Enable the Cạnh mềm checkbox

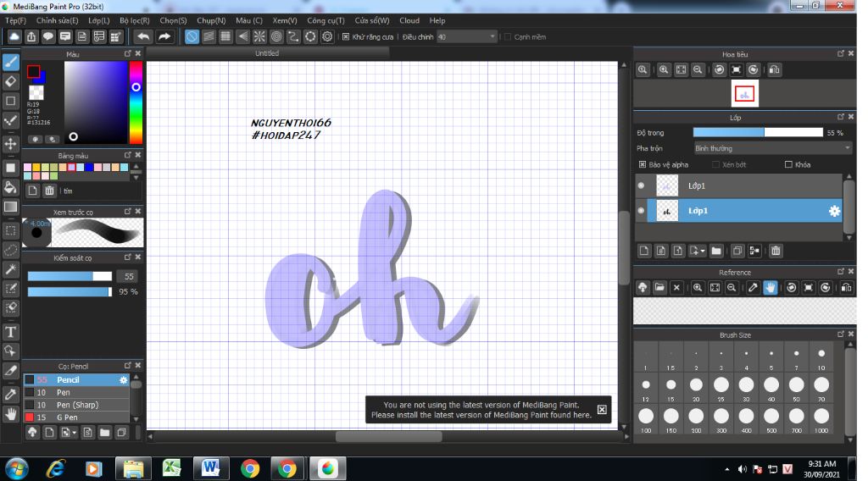(x=508, y=37)
